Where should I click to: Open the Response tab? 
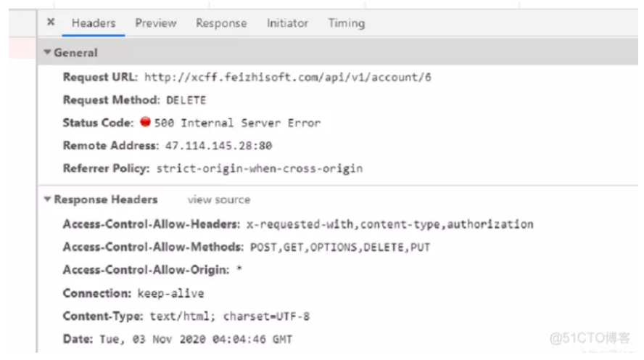(221, 23)
